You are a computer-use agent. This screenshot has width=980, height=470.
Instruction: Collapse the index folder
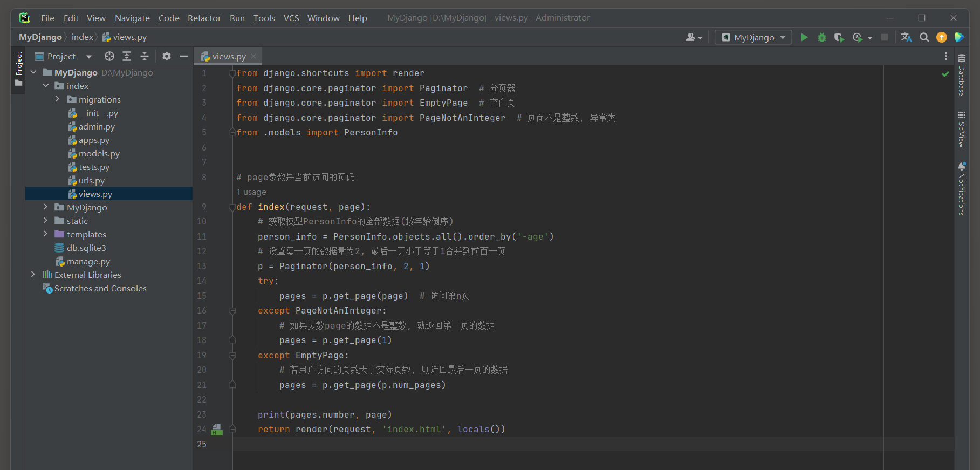46,86
